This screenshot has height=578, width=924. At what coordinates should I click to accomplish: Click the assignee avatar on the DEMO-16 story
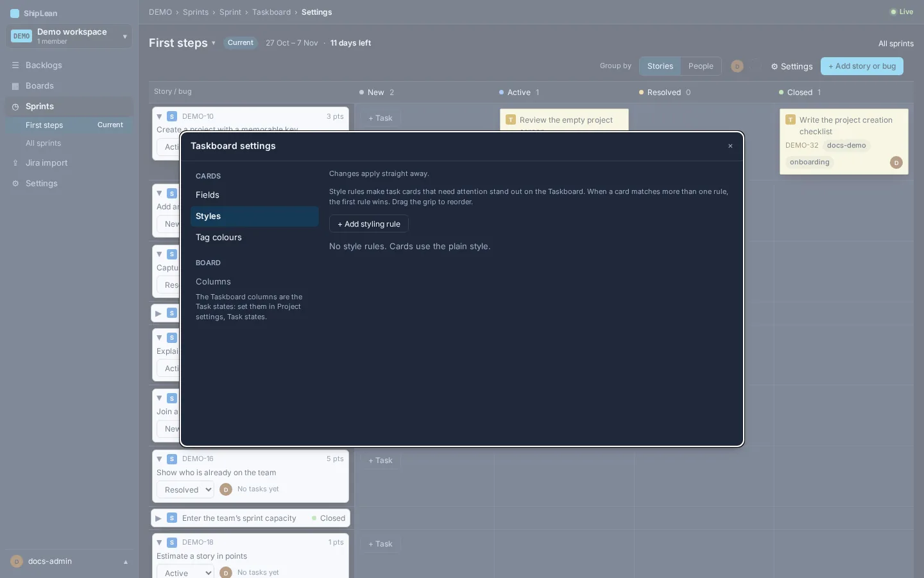(x=226, y=489)
